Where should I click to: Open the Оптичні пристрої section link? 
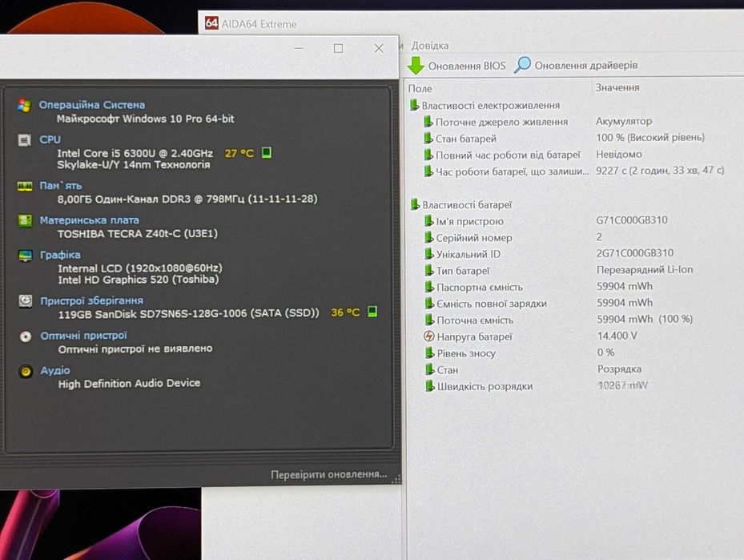pyautogui.click(x=84, y=336)
